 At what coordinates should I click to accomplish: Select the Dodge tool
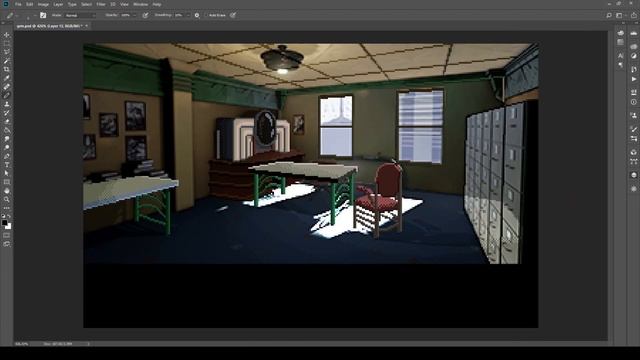pos(7,147)
